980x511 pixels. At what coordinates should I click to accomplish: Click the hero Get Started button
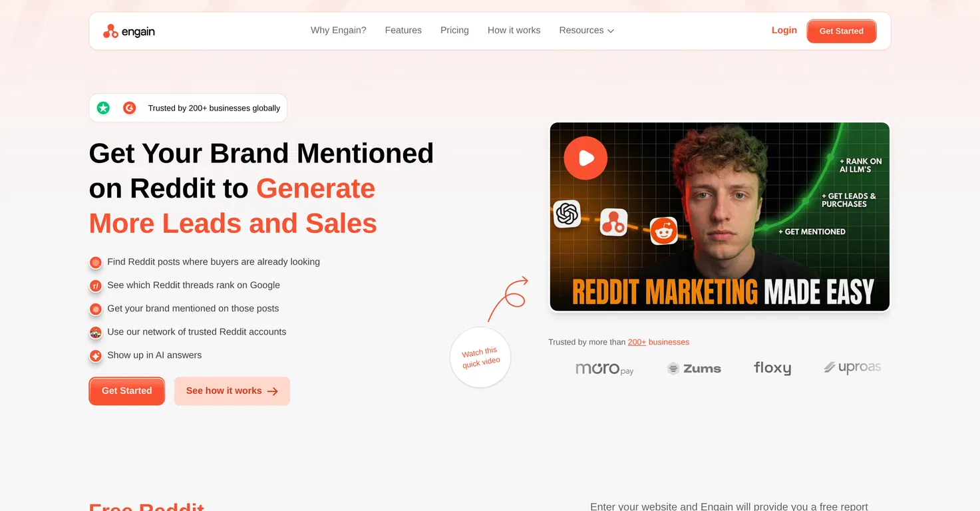coord(126,391)
